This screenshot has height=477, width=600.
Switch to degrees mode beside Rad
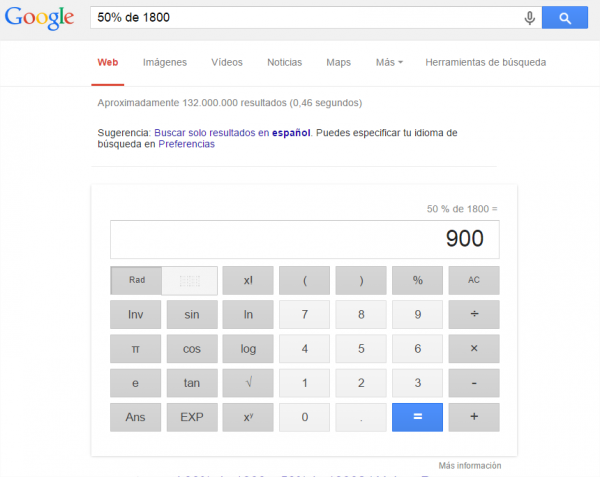pos(190,281)
